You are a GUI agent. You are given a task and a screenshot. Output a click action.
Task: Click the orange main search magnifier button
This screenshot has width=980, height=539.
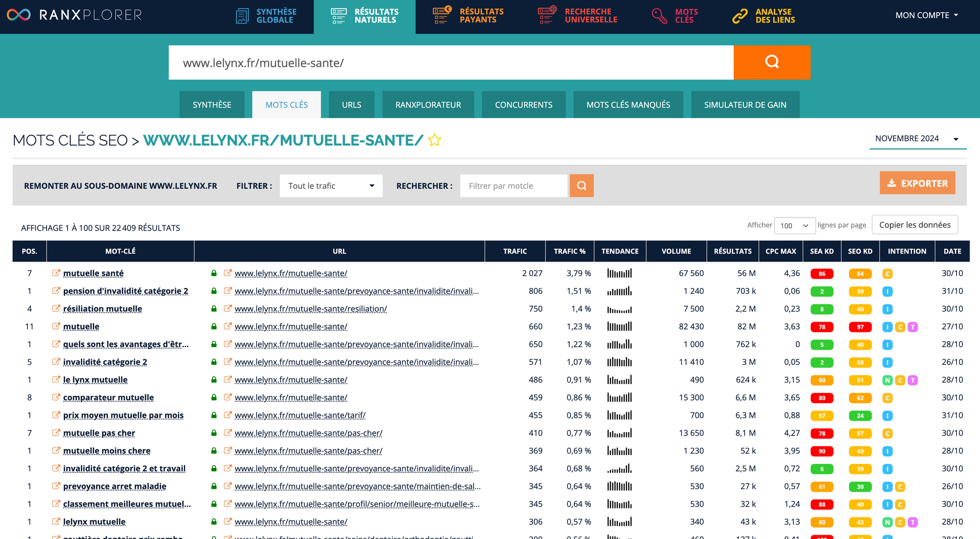772,62
